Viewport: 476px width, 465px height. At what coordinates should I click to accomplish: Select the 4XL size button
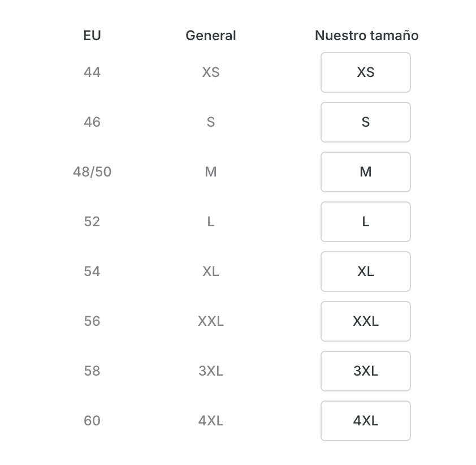tap(365, 421)
